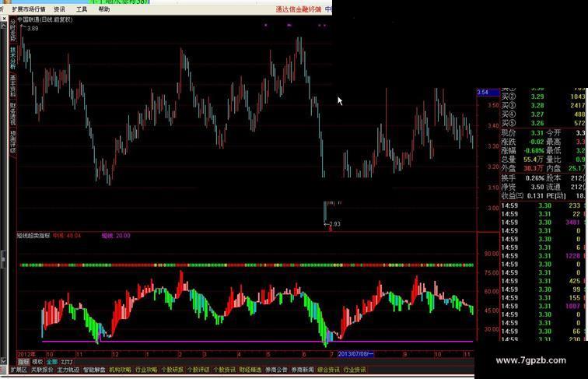The height and width of the screenshot is (379, 588).
Task: Click the purple 短线 20.00 indicator value
Action: [116, 236]
